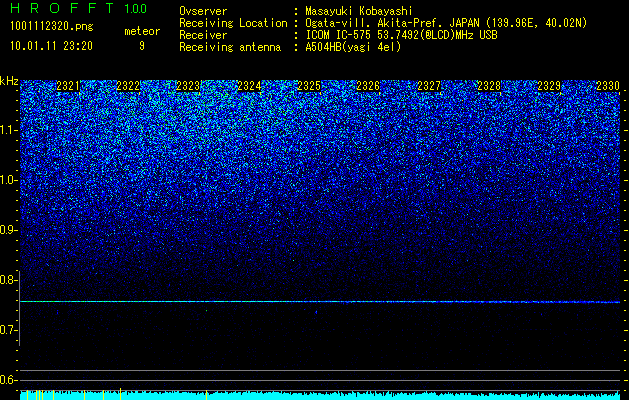Select the ICOM IC-575 53.7492 MHz receiver text
629x400 pixels.
point(401,35)
